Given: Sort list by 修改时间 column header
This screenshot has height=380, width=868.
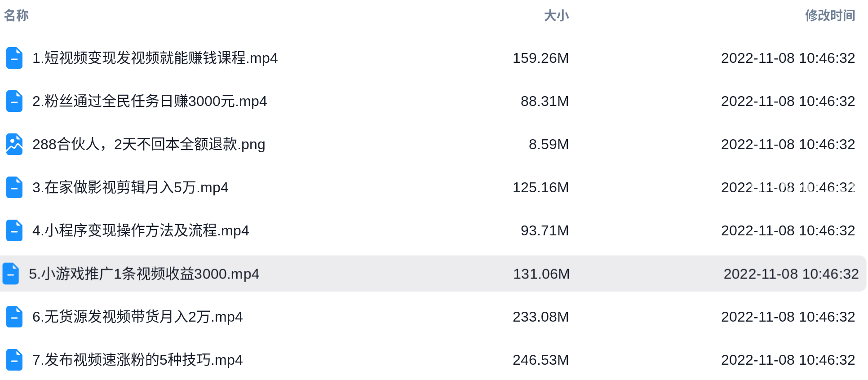Looking at the screenshot, I should tap(830, 15).
